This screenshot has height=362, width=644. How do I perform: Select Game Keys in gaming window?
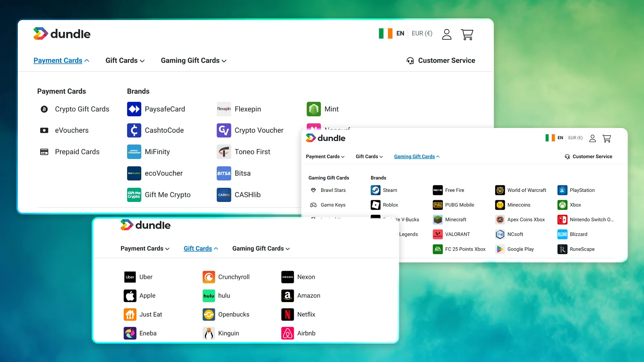click(x=328, y=205)
